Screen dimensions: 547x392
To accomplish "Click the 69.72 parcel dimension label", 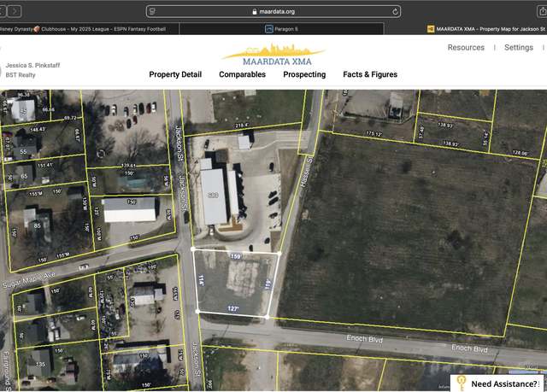I will click(x=70, y=118).
